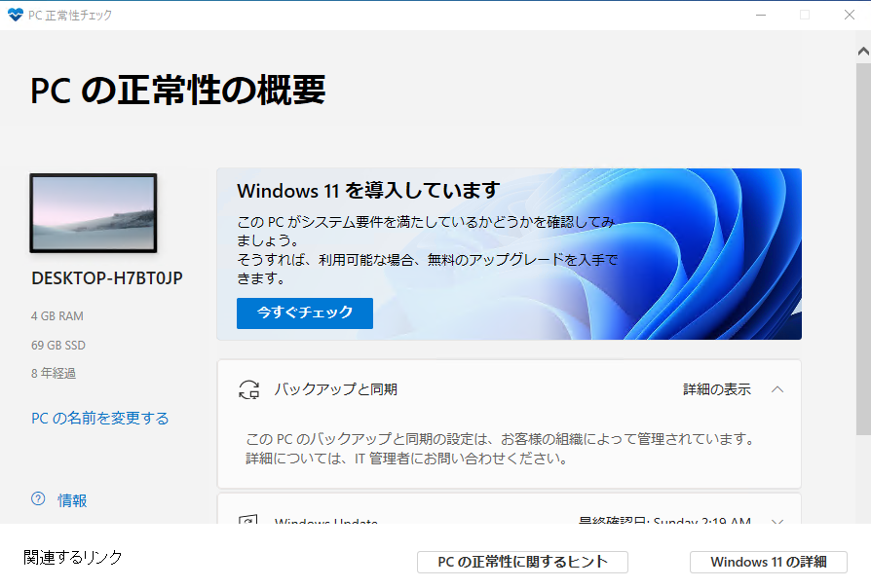
Task: Click the 詳細の表示 label
Action: coord(716,389)
